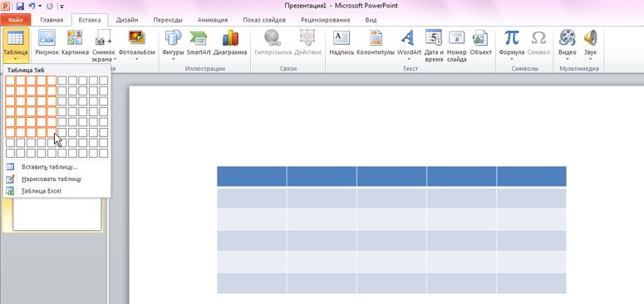Expand the Формула dropdown arrow
The width and height of the screenshot is (644, 304).
(512, 59)
